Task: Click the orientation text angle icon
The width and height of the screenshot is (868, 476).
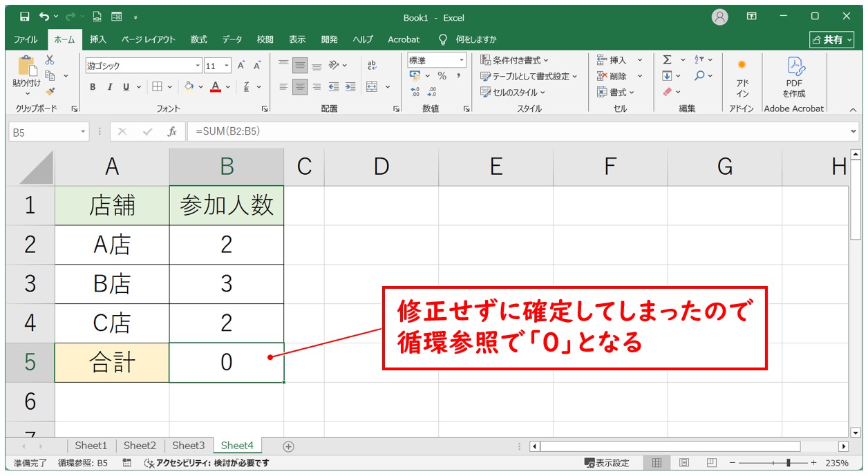Action: point(334,65)
